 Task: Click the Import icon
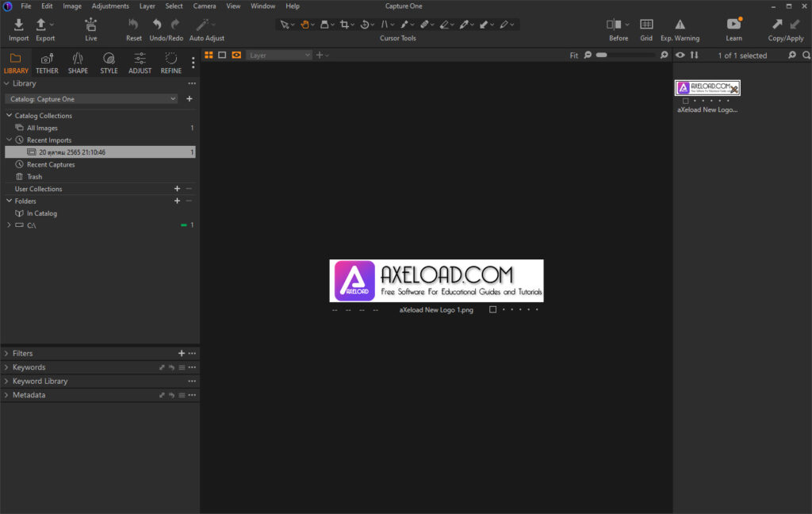coord(19,25)
